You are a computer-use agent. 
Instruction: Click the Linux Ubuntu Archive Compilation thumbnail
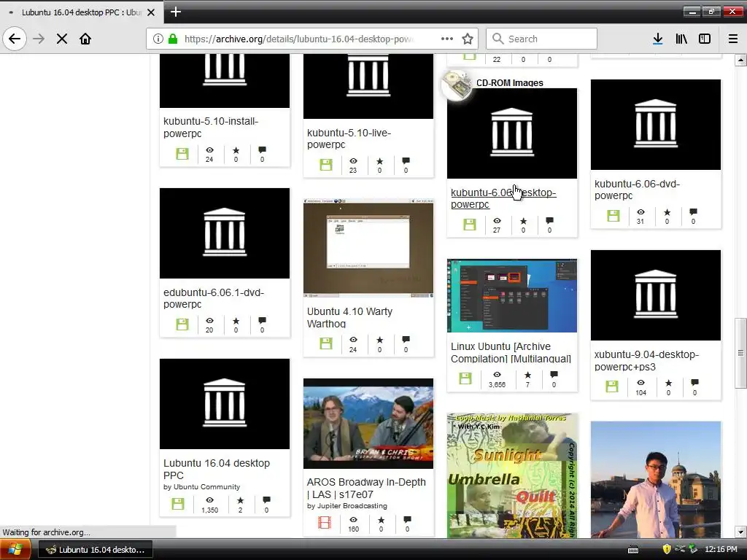[512, 296]
